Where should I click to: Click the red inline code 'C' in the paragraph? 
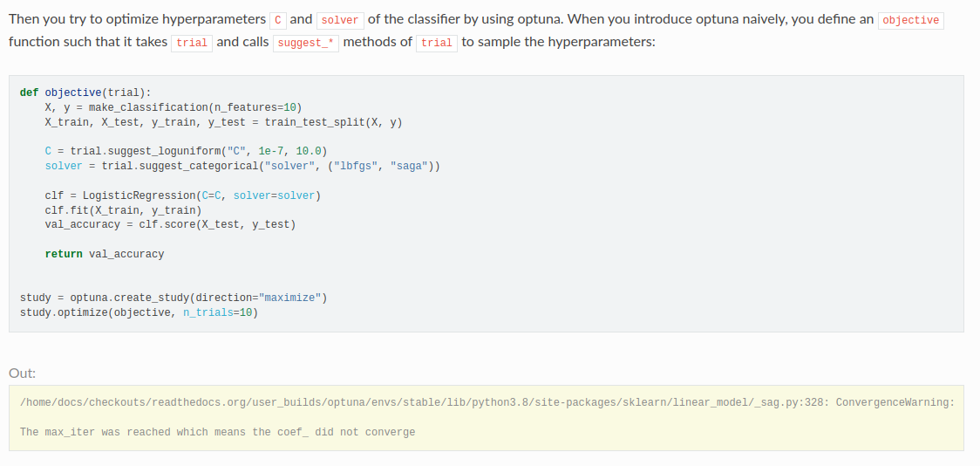click(278, 20)
